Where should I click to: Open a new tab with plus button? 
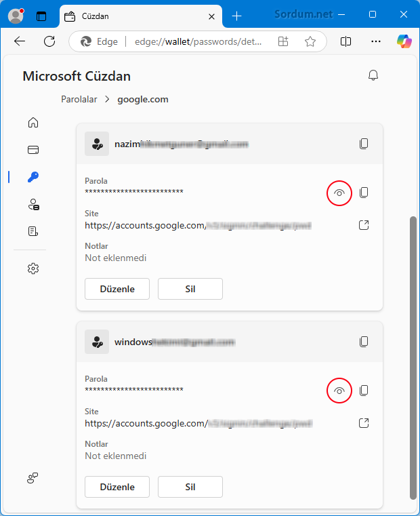click(236, 16)
